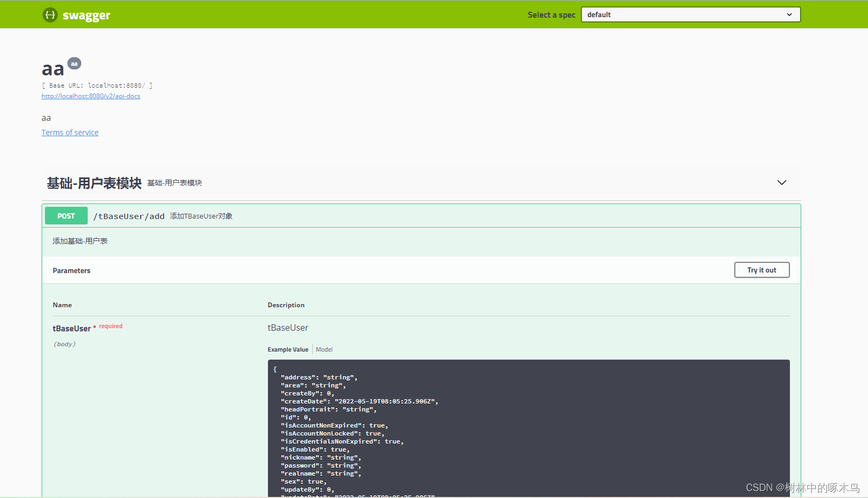Click the 'Select a spec' label
The width and height of the screenshot is (868, 498).
pos(551,15)
